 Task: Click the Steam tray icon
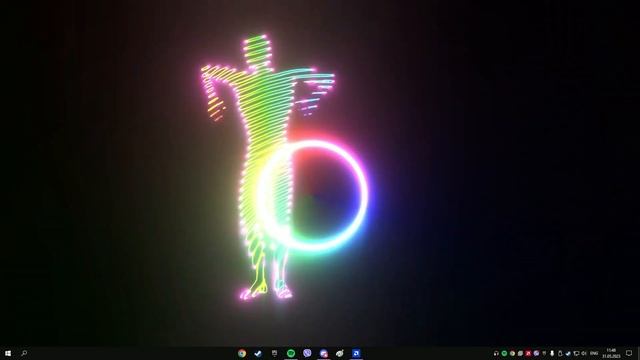pyautogui.click(x=568, y=353)
